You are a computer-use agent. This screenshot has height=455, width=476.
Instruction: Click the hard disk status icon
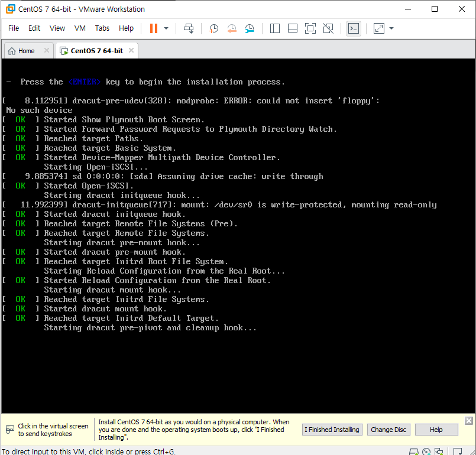pyautogui.click(x=414, y=452)
